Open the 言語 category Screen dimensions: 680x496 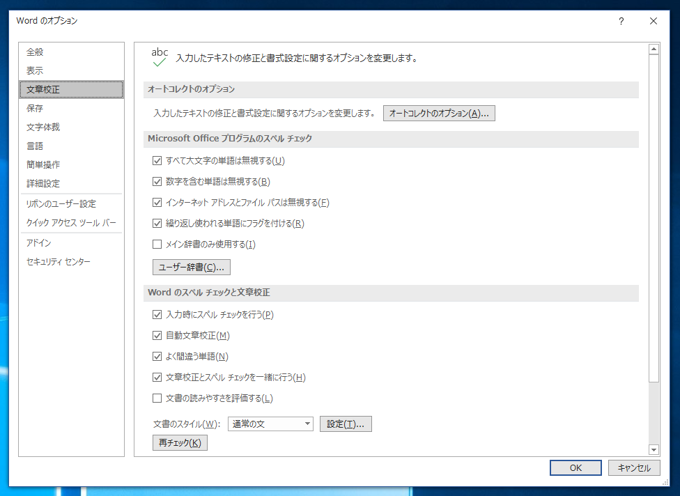click(x=71, y=146)
